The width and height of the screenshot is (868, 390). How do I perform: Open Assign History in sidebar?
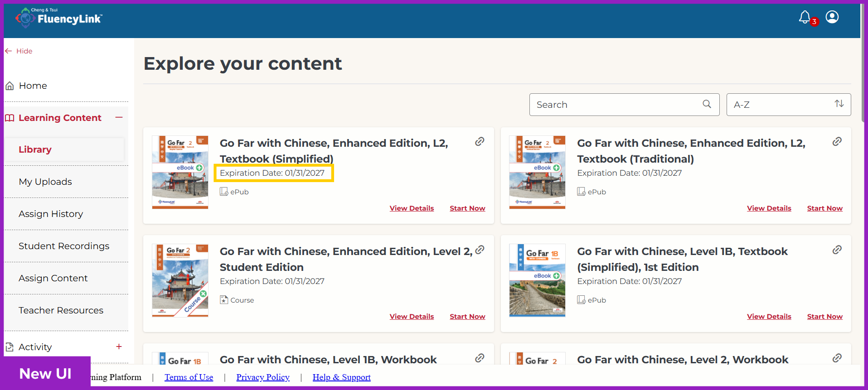tap(51, 214)
